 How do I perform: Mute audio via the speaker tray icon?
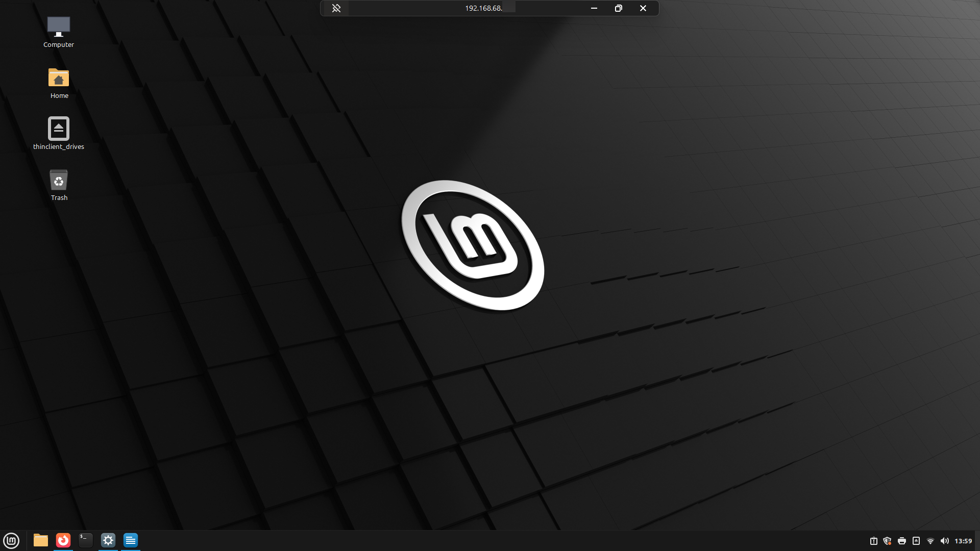(x=944, y=541)
